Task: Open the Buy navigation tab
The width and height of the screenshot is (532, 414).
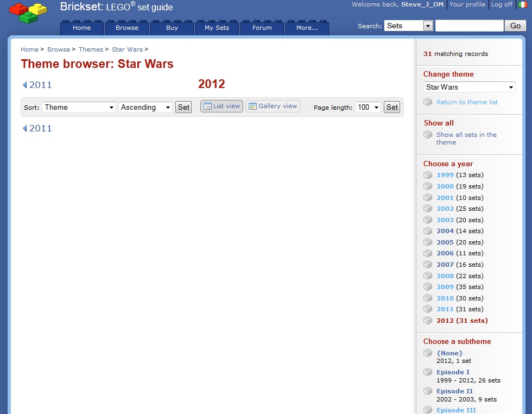Action: click(x=172, y=28)
